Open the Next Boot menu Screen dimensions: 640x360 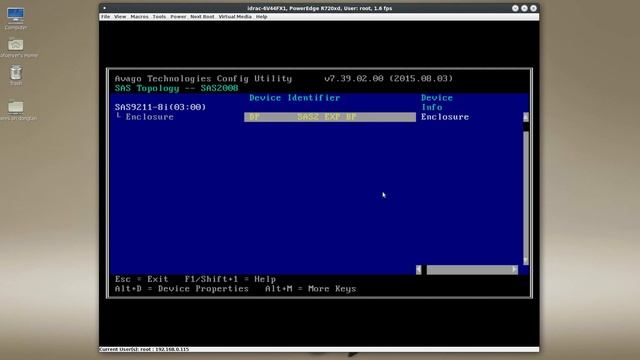click(x=202, y=17)
